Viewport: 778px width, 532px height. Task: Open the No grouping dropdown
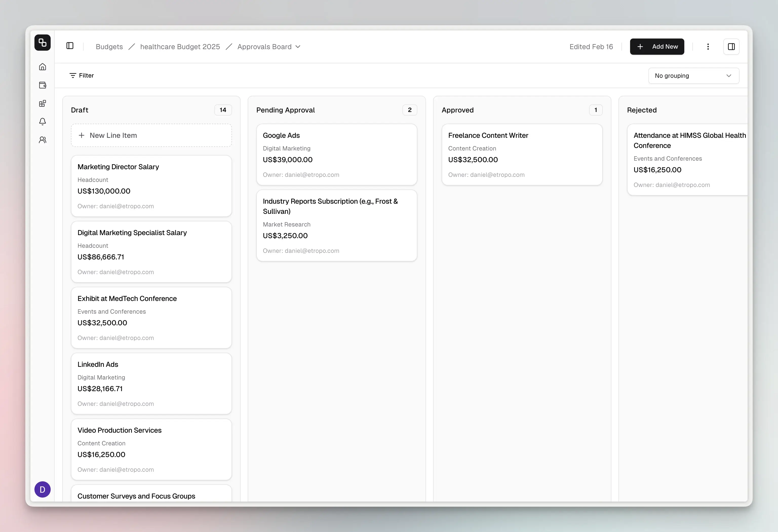(x=693, y=76)
